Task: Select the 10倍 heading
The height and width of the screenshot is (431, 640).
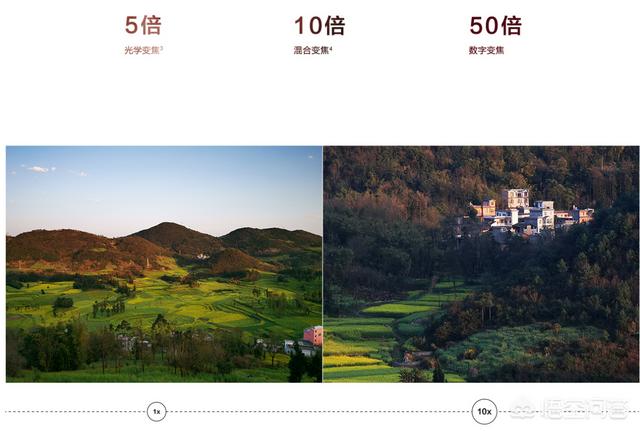Action: [x=320, y=25]
